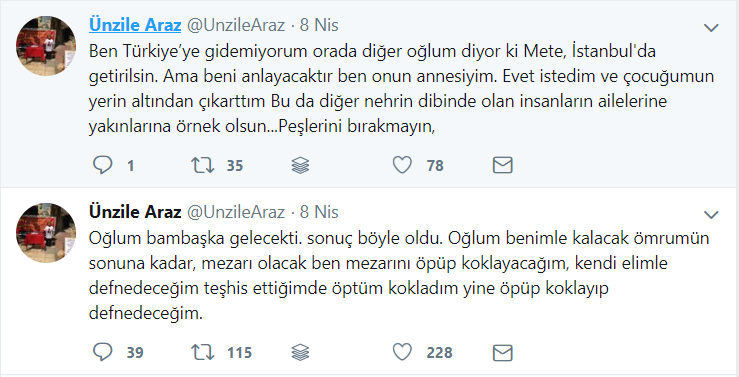Open the Ünzile Araz name in second tweet

tap(135, 212)
